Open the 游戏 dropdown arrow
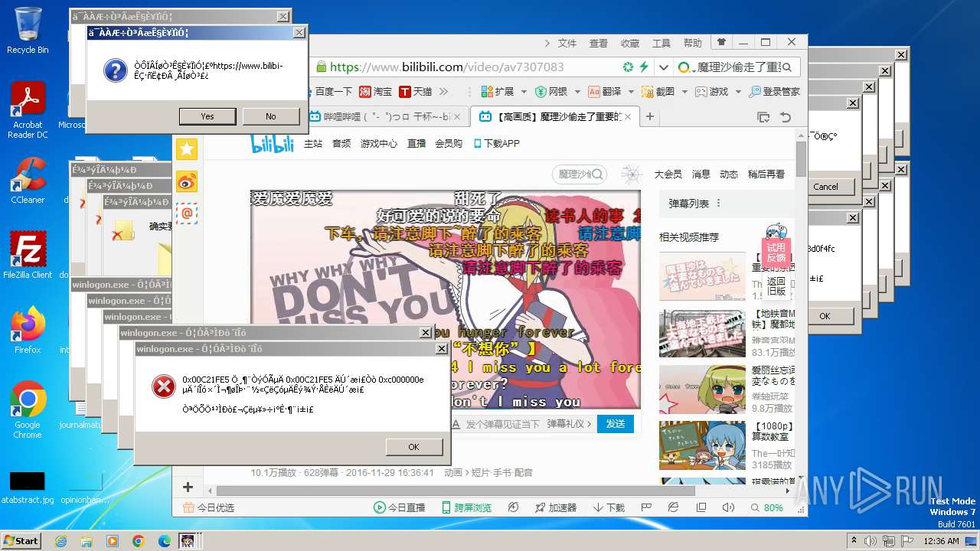Screen dimensions: 980x551 (x=738, y=92)
